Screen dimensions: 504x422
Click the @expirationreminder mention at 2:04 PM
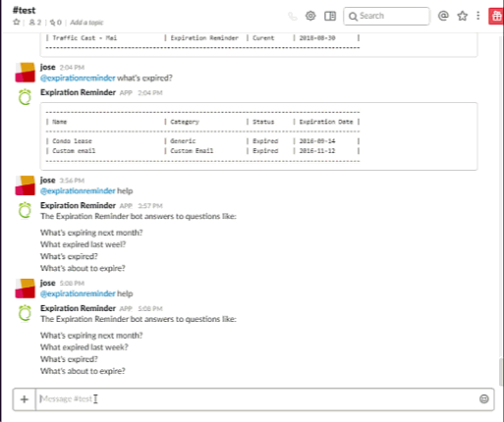click(x=78, y=78)
